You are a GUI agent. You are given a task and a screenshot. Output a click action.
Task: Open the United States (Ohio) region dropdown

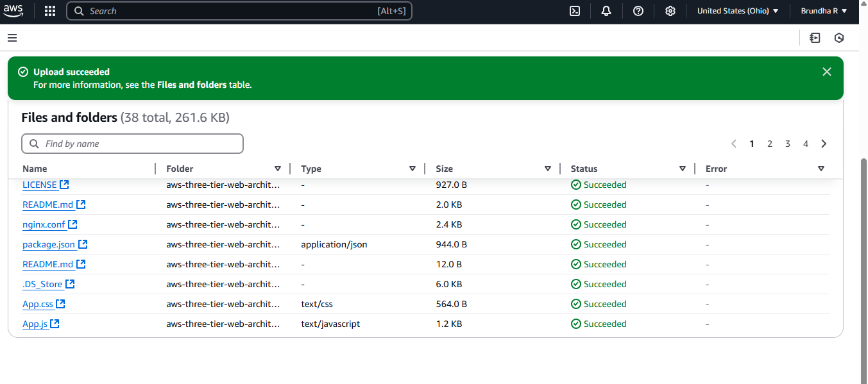click(738, 11)
